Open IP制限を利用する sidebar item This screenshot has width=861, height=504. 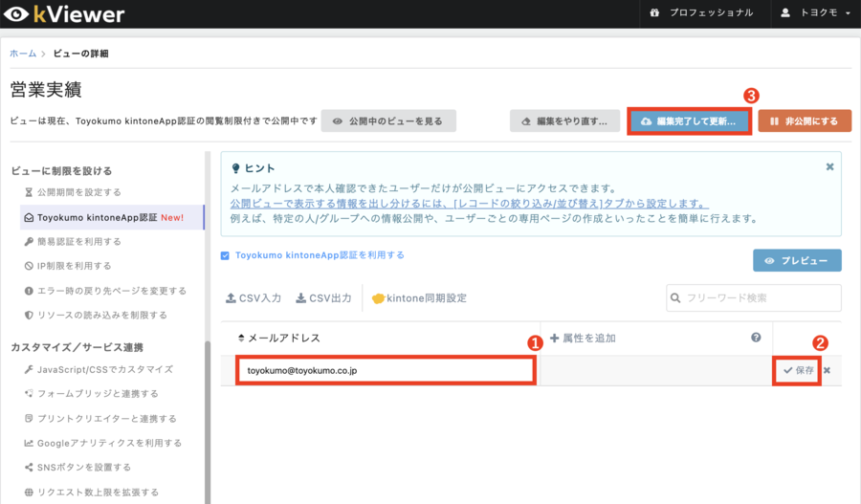(x=68, y=266)
